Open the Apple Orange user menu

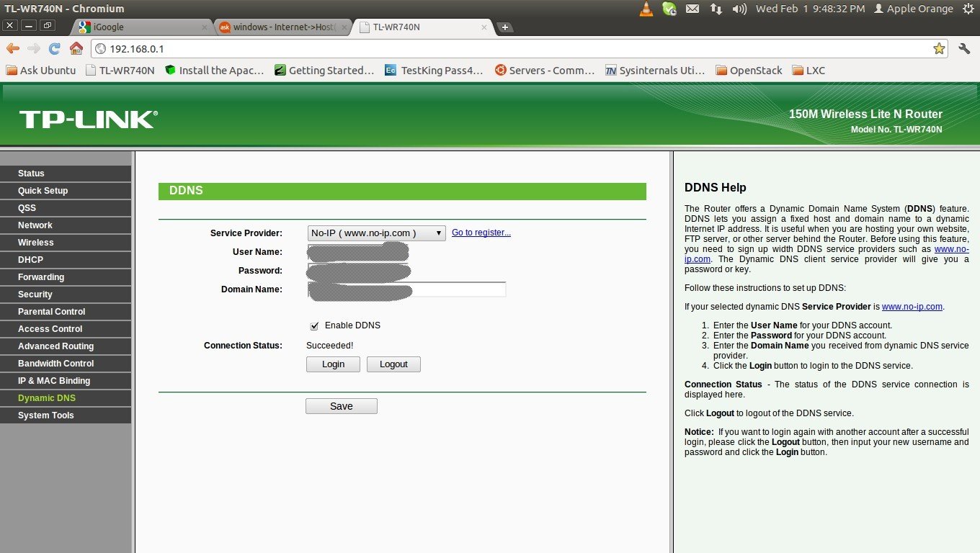[x=913, y=9]
